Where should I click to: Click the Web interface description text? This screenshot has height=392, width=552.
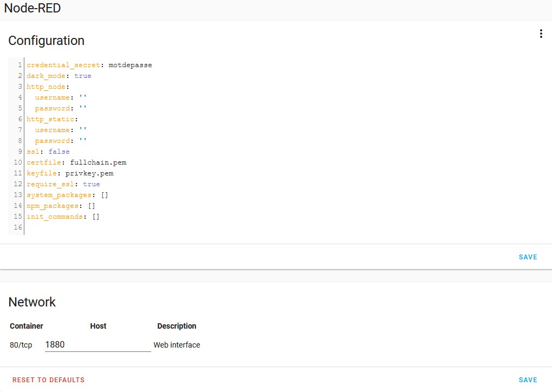(177, 345)
